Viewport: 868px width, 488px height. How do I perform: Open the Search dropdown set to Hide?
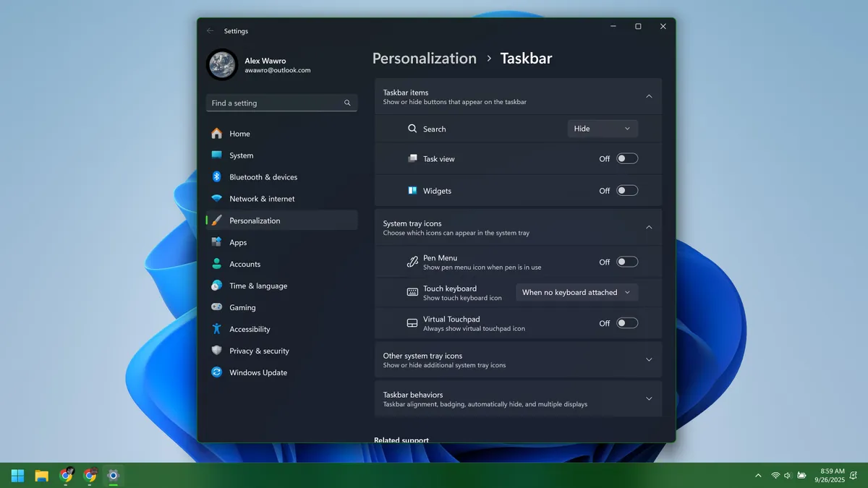click(602, 129)
